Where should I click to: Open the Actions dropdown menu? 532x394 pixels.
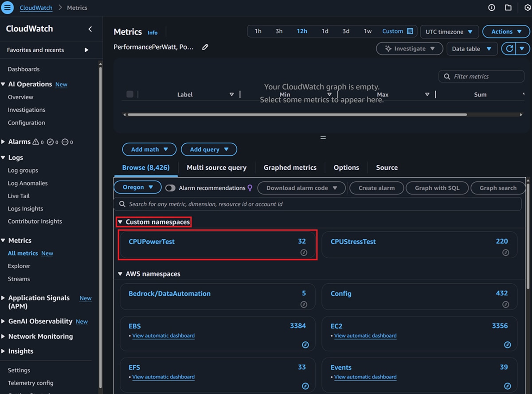[x=505, y=31]
